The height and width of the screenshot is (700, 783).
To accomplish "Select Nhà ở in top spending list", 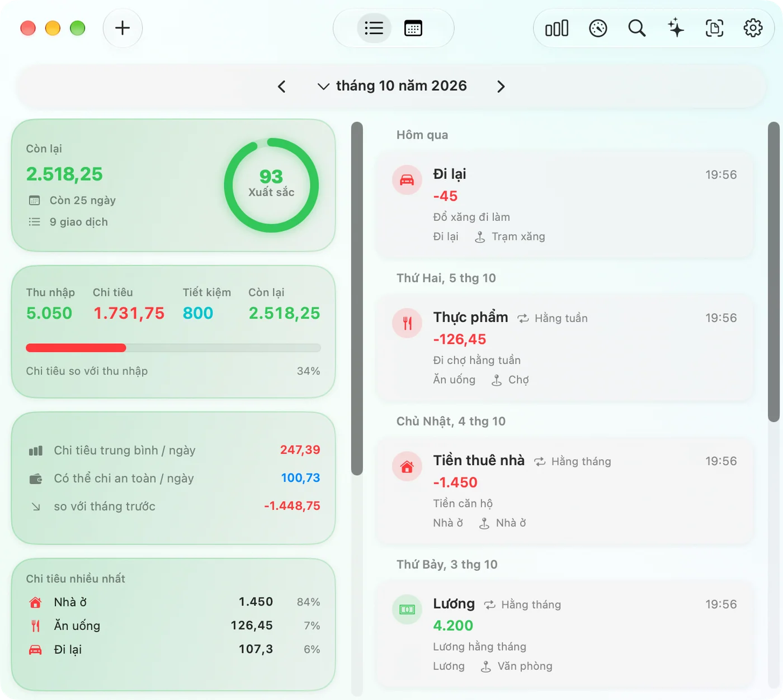I will [173, 602].
